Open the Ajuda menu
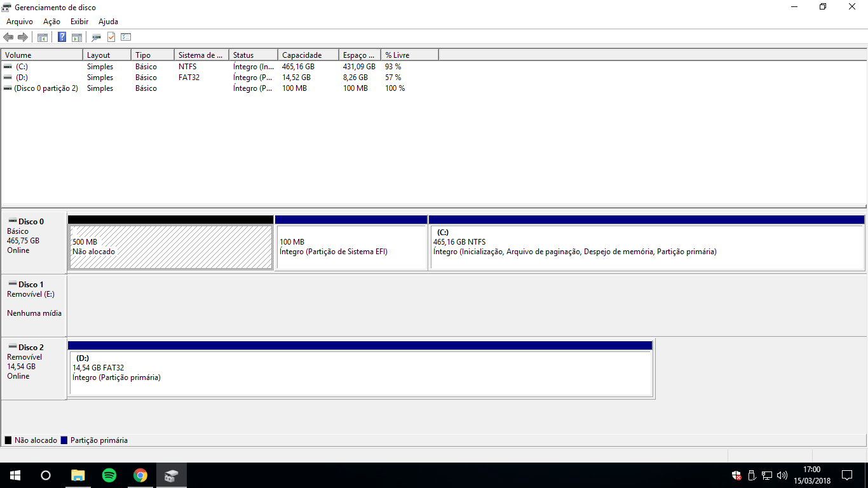 (109, 22)
